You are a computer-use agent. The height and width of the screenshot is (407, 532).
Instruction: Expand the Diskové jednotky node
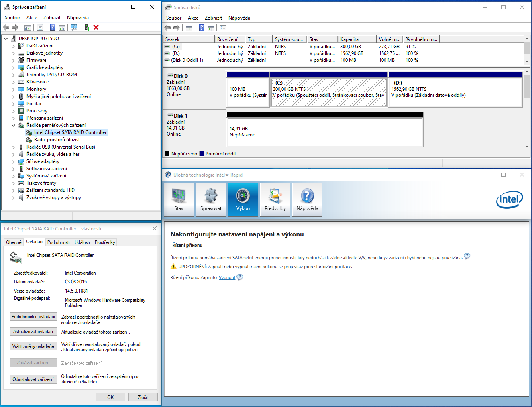13,53
